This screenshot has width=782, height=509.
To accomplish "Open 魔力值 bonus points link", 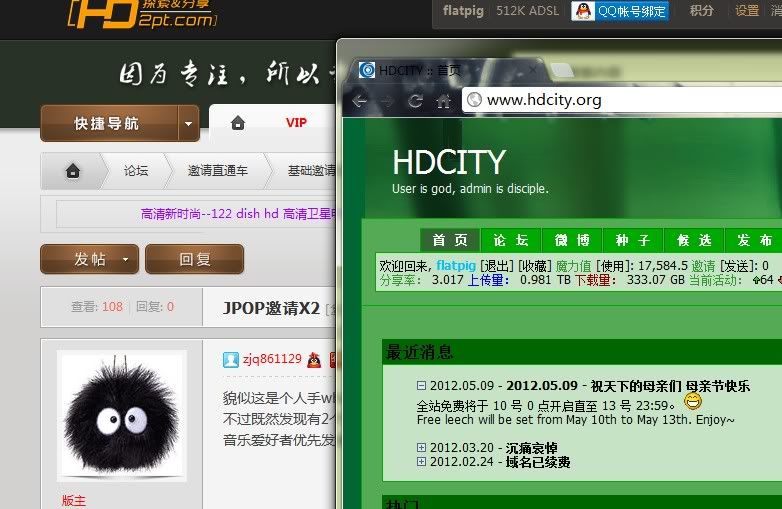I will tap(574, 266).
